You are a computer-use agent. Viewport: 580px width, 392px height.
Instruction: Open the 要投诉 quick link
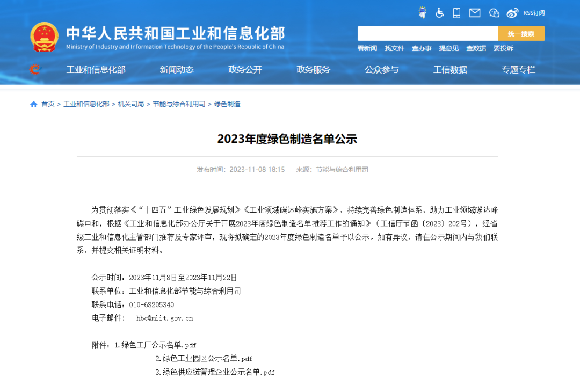[503, 48]
